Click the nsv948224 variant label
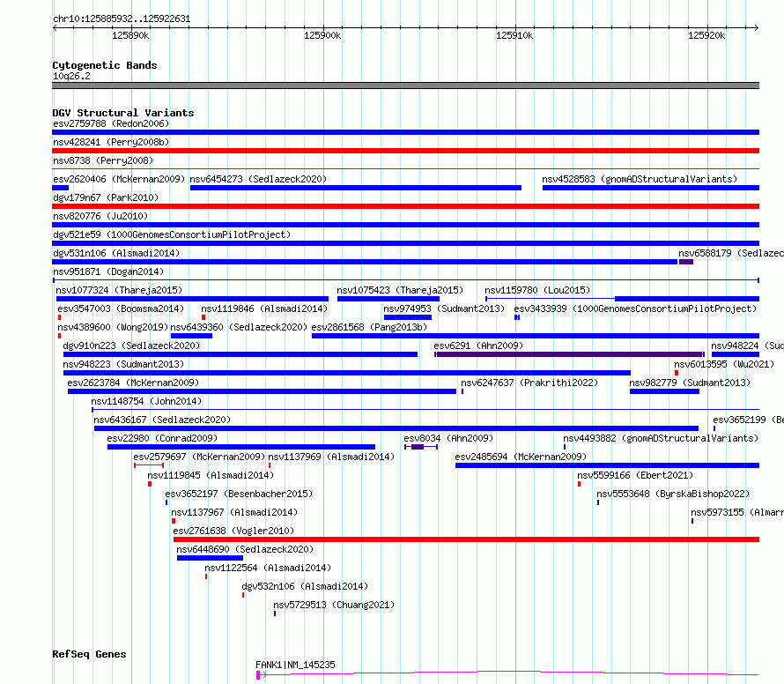 coord(748,346)
